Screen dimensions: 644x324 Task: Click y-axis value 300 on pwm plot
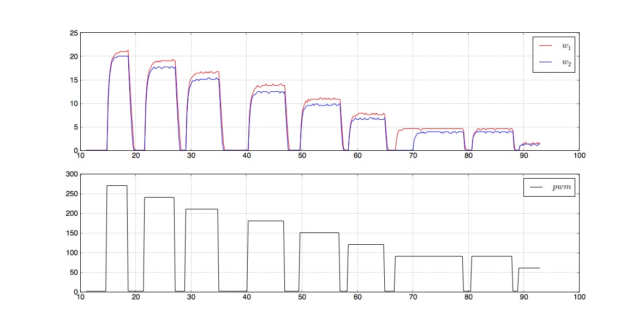(72, 174)
